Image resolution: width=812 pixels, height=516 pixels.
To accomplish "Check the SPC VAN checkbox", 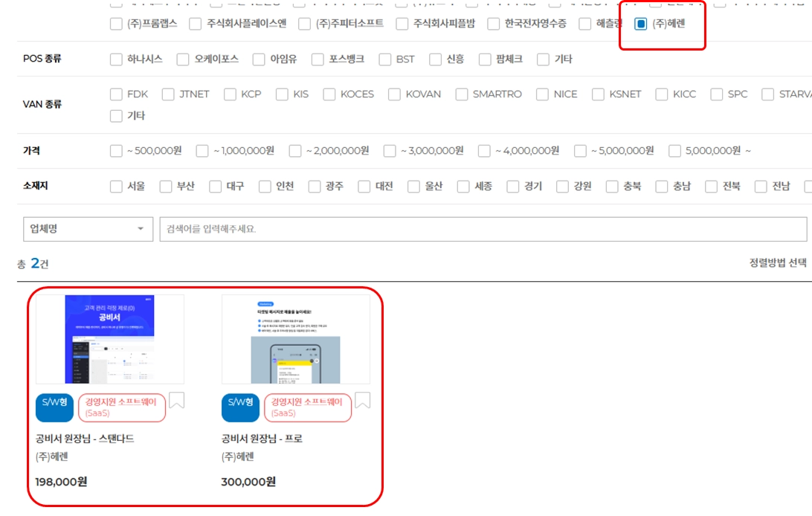I will (x=716, y=94).
